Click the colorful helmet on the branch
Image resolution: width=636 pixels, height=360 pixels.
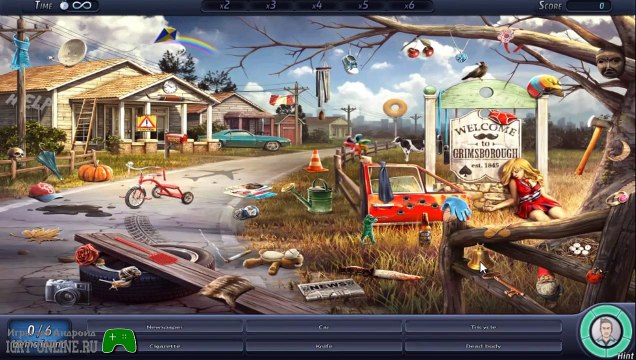[x=545, y=86]
